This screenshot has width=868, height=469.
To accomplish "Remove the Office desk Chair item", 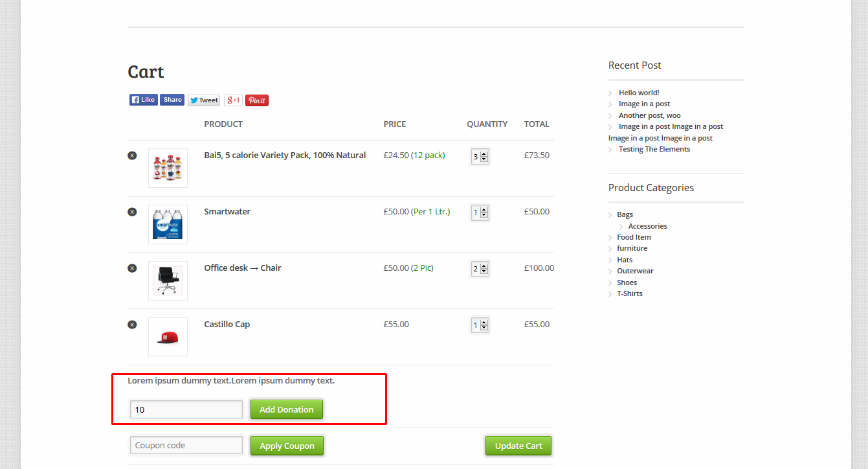I will click(132, 268).
